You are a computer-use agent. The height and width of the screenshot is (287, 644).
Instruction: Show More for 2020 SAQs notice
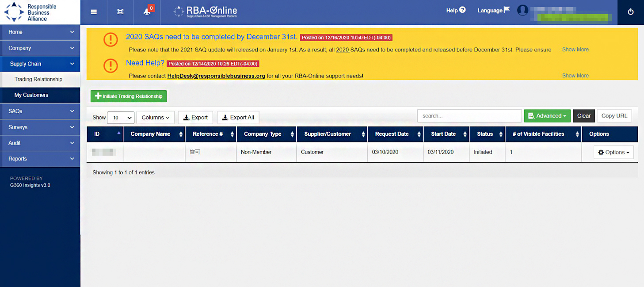coord(575,50)
